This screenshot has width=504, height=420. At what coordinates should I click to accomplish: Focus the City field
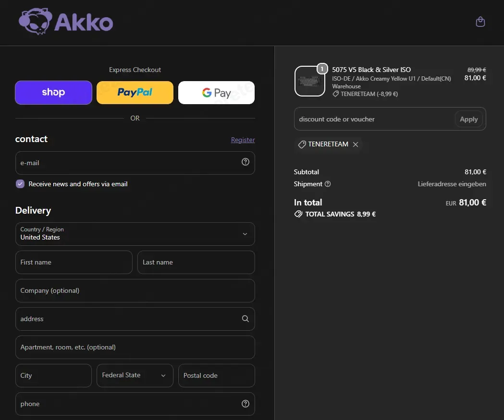click(x=53, y=375)
